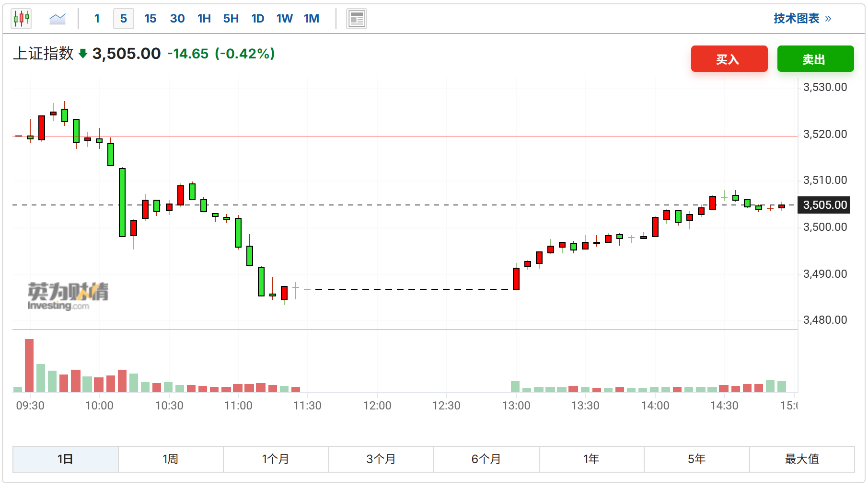The width and height of the screenshot is (868, 488).
Task: Click the 上证指数 title text
Action: pos(43,53)
